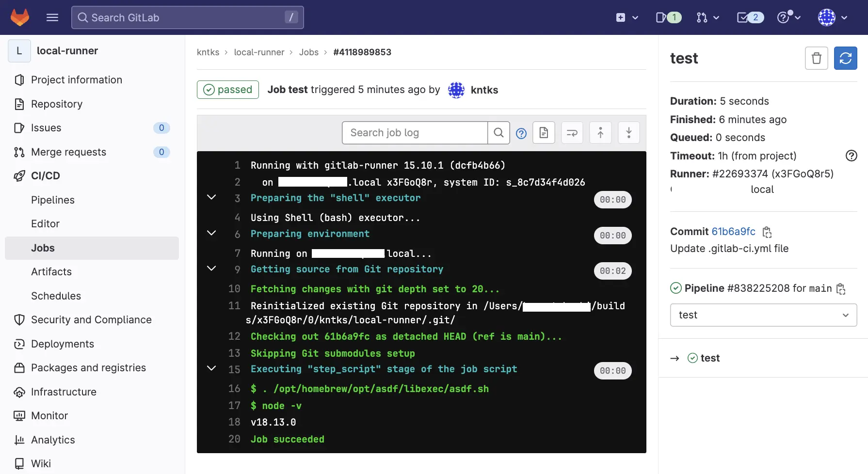Open the test stage dropdown
The width and height of the screenshot is (868, 474).
coord(763,315)
